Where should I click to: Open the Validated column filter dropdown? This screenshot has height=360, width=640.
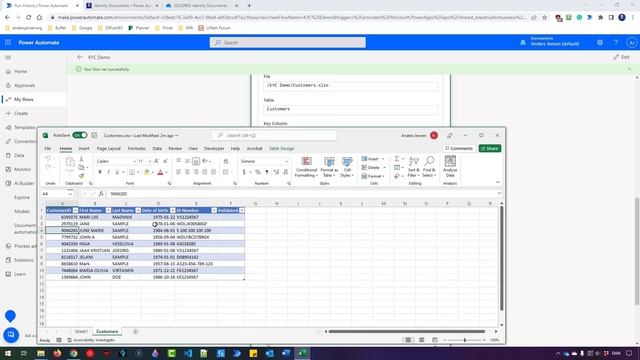tap(242, 211)
